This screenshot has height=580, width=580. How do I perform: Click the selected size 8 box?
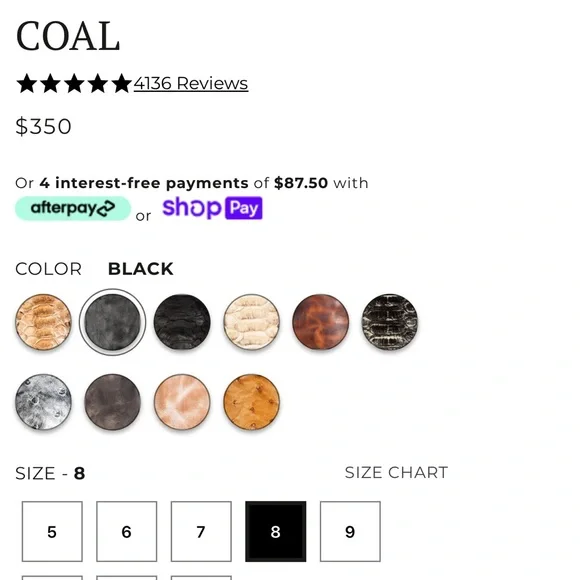pyautogui.click(x=276, y=532)
